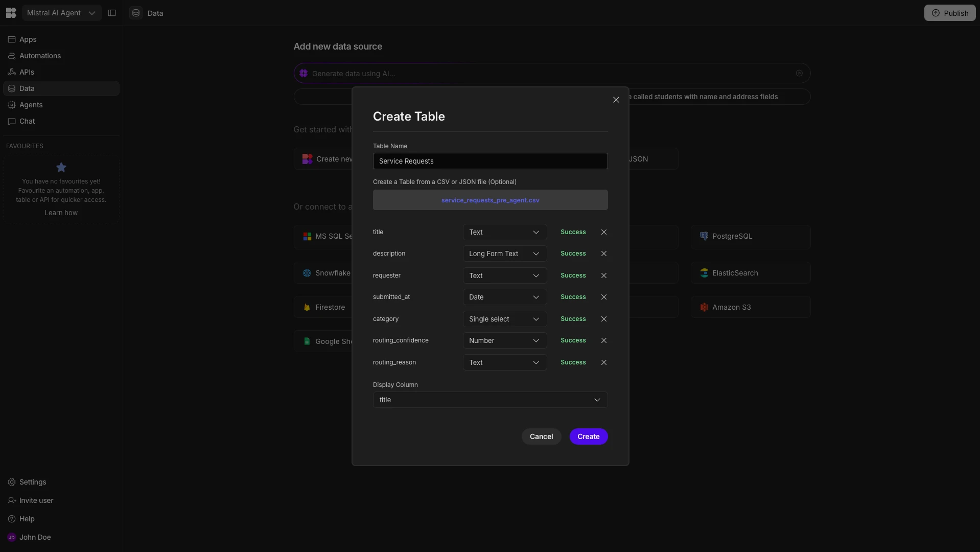Viewport: 980px width, 552px height.
Task: Remove the routing_reason column
Action: pyautogui.click(x=604, y=362)
